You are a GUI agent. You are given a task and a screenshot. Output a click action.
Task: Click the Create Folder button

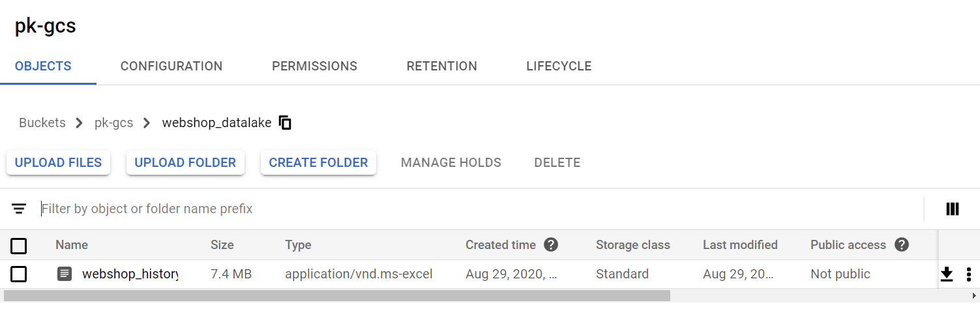(x=318, y=162)
